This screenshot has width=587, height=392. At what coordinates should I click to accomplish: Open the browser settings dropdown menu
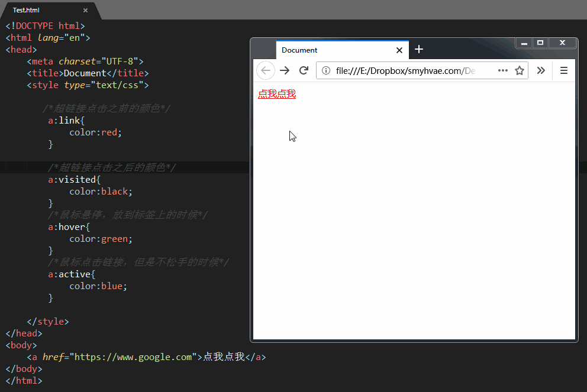(x=563, y=70)
